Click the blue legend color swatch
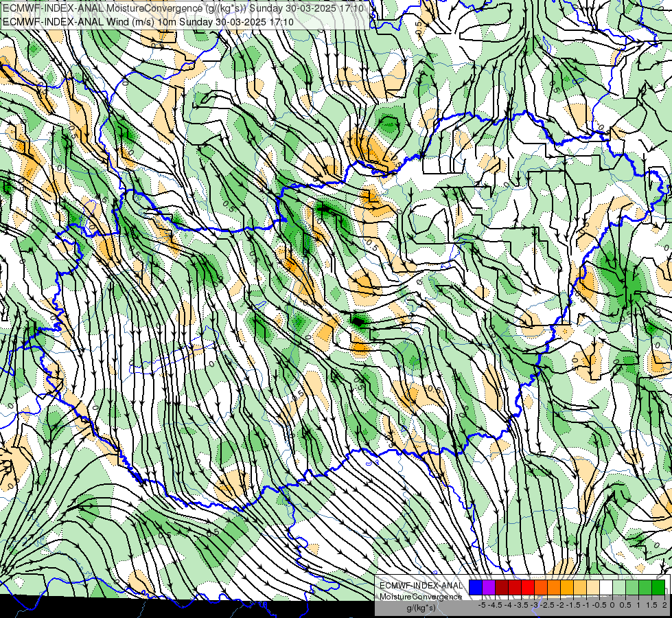Viewport: 672px width, 618px height. tap(476, 587)
